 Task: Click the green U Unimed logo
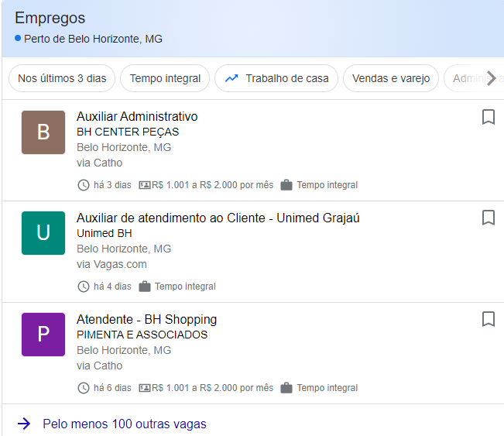pyautogui.click(x=43, y=233)
